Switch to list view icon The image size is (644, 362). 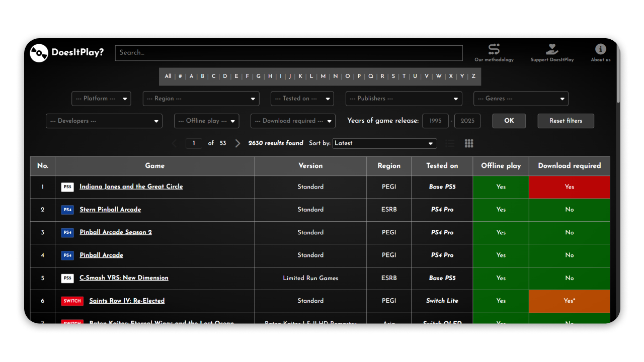pyautogui.click(x=450, y=144)
